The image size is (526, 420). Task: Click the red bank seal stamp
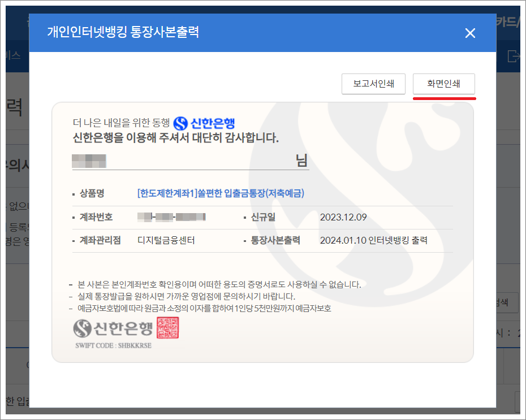[168, 327]
